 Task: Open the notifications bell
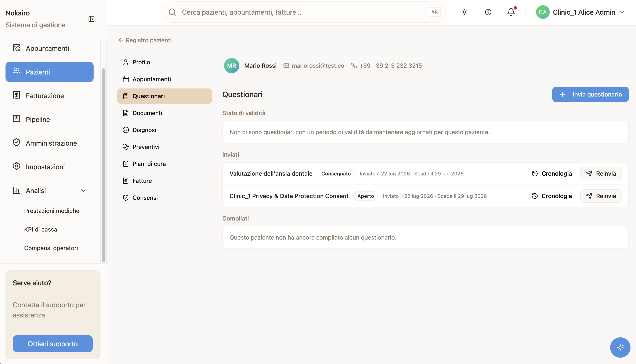pos(511,12)
